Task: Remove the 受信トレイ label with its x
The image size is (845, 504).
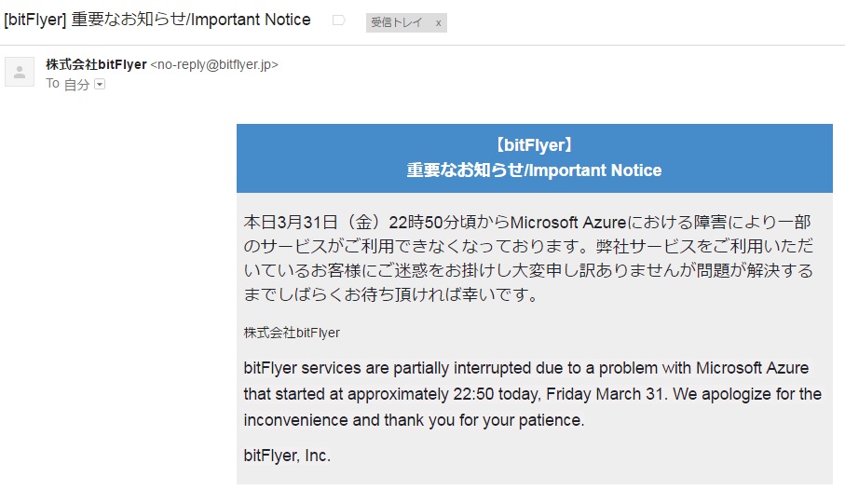Action: tap(438, 22)
